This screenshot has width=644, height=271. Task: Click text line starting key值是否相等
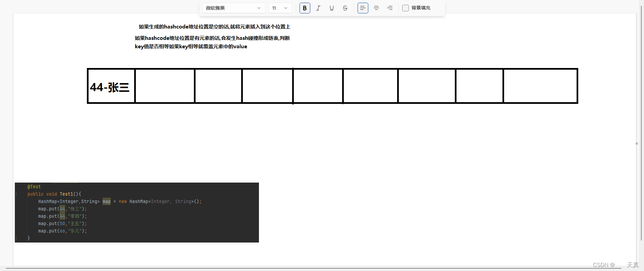point(191,47)
